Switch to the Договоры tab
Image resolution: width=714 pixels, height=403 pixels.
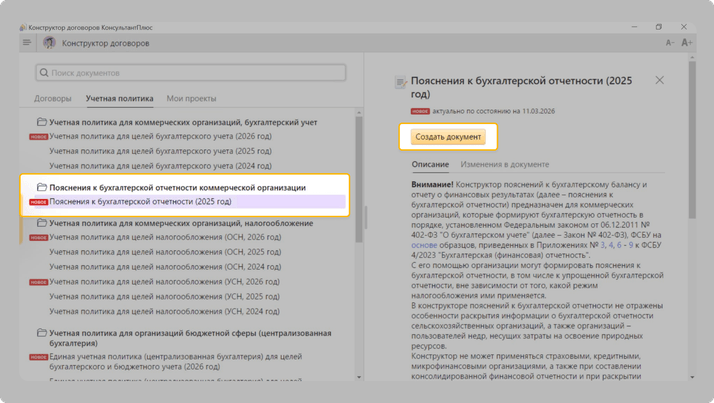tap(53, 98)
